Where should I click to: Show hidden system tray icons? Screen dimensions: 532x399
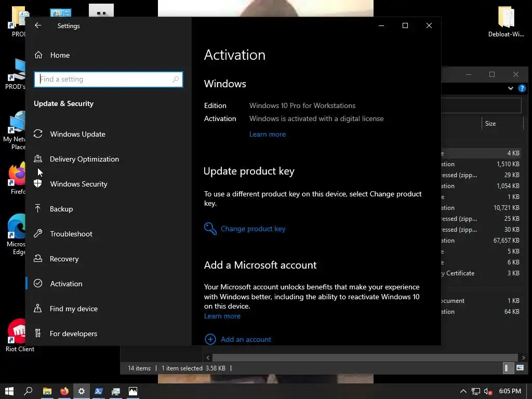tap(463, 391)
